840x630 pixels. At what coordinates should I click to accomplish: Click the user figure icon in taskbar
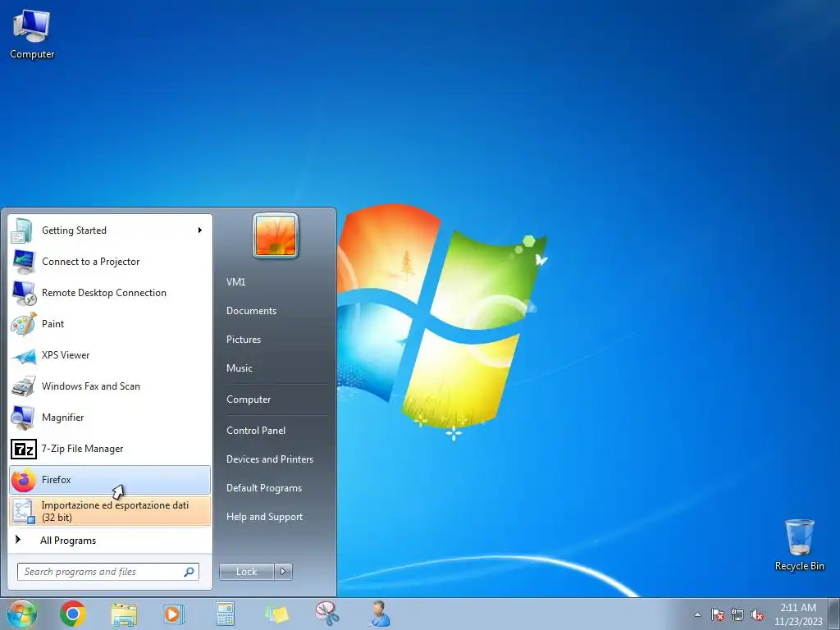pos(379,614)
